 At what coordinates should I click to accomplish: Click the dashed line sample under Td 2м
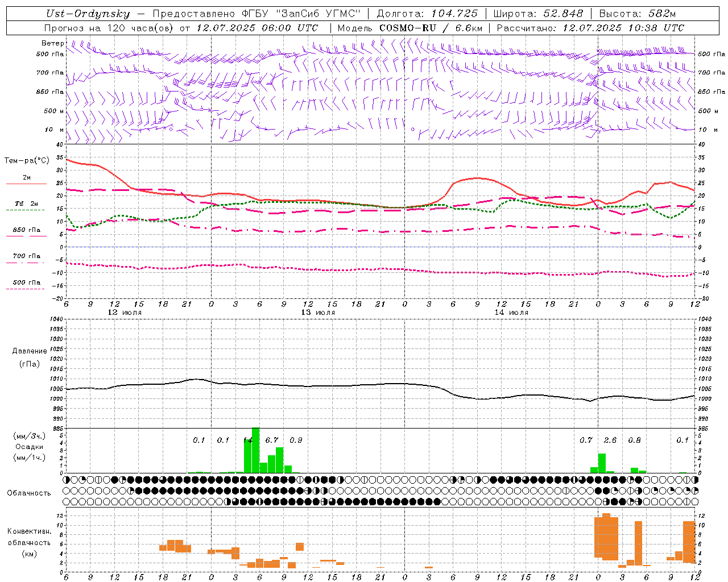26,210
